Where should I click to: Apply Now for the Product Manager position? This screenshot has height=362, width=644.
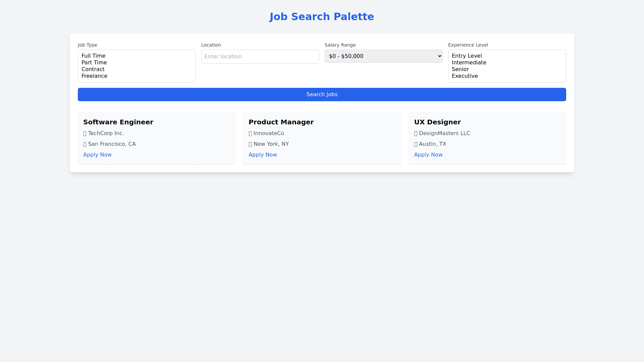click(263, 155)
